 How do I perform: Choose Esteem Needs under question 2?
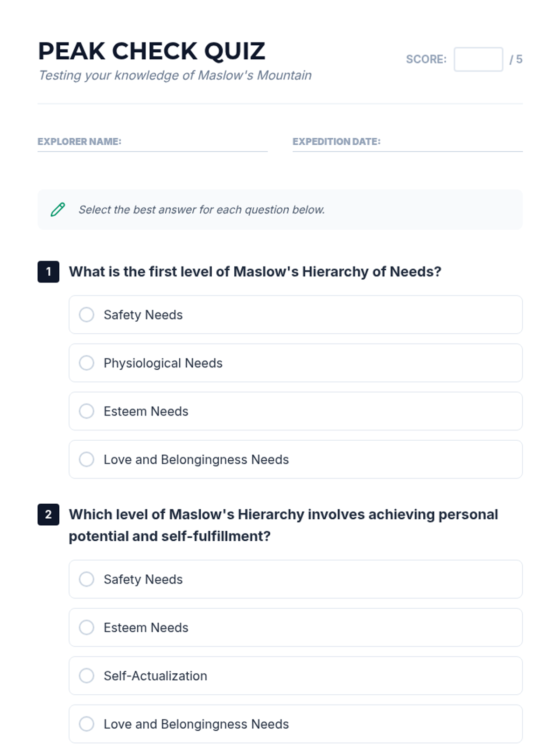(87, 627)
